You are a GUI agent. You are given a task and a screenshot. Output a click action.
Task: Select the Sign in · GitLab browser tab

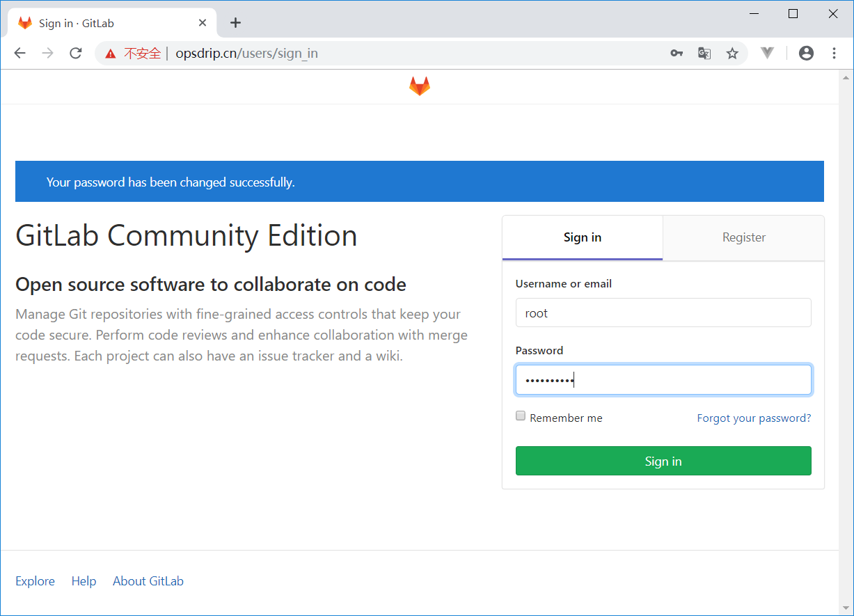tap(111, 23)
